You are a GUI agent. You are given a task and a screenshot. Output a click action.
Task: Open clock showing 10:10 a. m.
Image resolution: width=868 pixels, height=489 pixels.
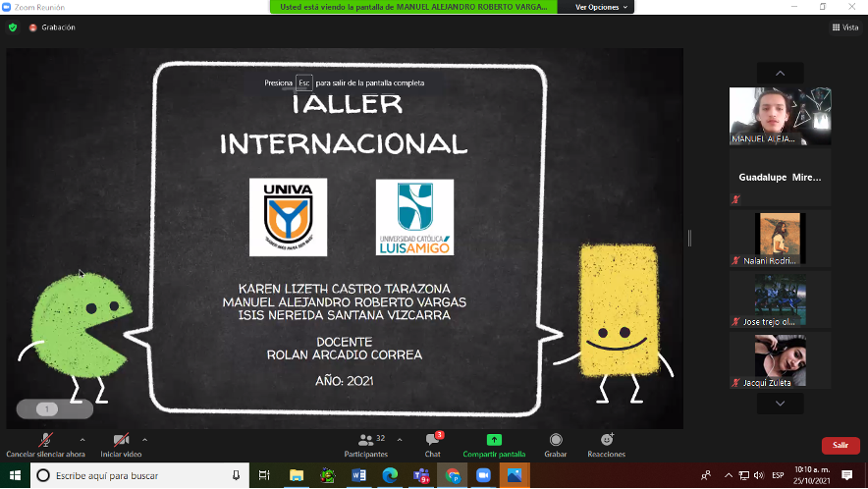click(811, 475)
